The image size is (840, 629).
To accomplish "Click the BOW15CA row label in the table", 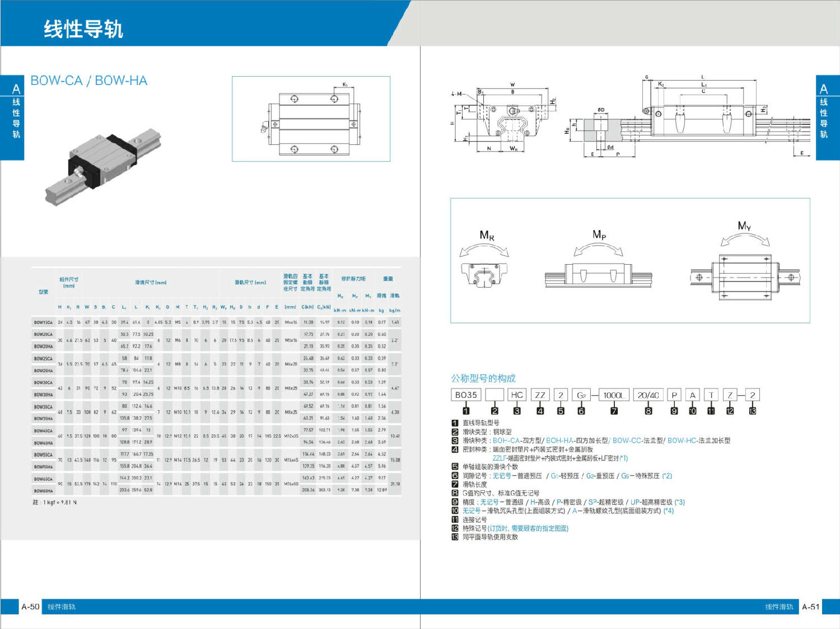I will tap(43, 322).
